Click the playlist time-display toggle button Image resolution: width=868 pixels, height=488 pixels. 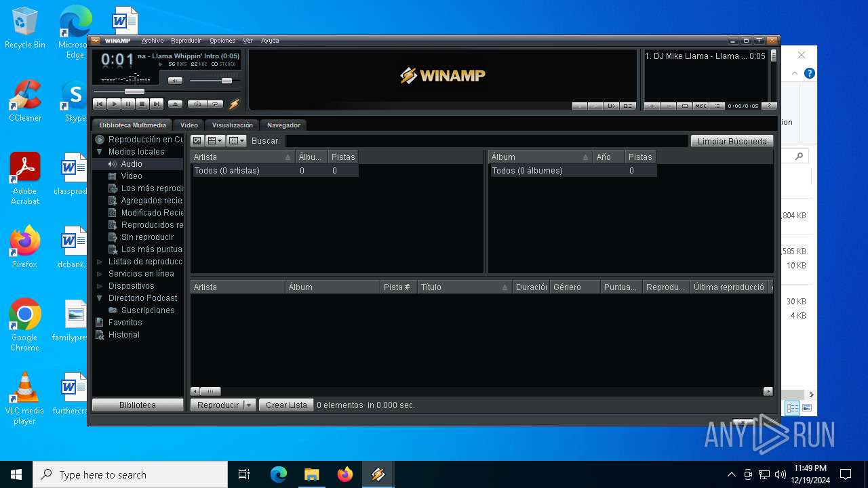point(769,106)
